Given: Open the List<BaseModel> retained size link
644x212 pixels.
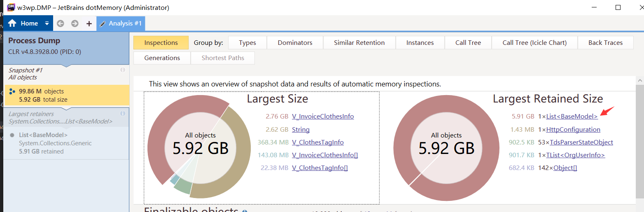Looking at the screenshot, I should click(x=572, y=116).
